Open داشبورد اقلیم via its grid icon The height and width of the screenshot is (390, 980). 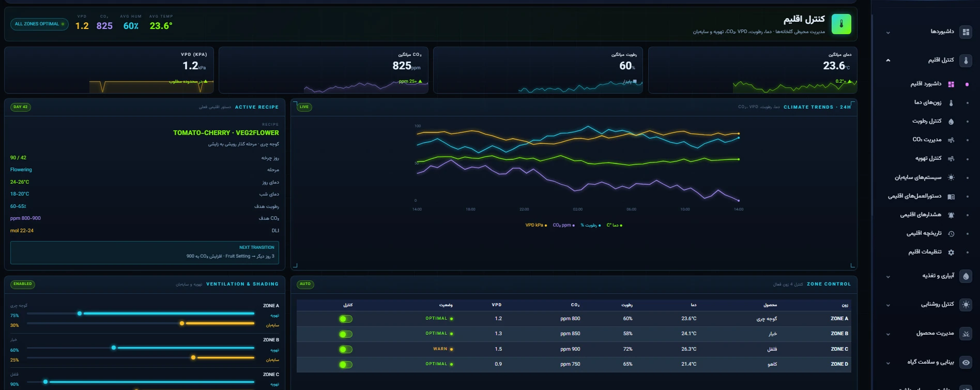pyautogui.click(x=951, y=84)
